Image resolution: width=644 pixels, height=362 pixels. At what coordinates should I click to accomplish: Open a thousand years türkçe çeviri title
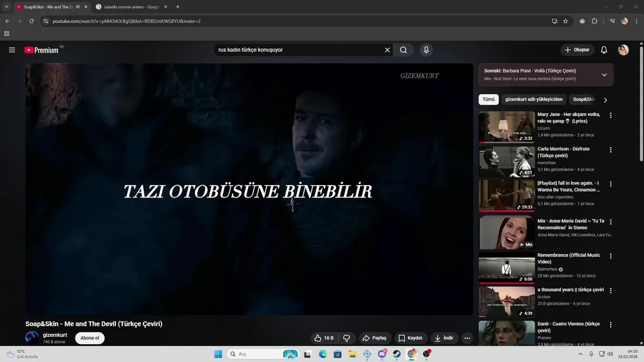click(571, 290)
